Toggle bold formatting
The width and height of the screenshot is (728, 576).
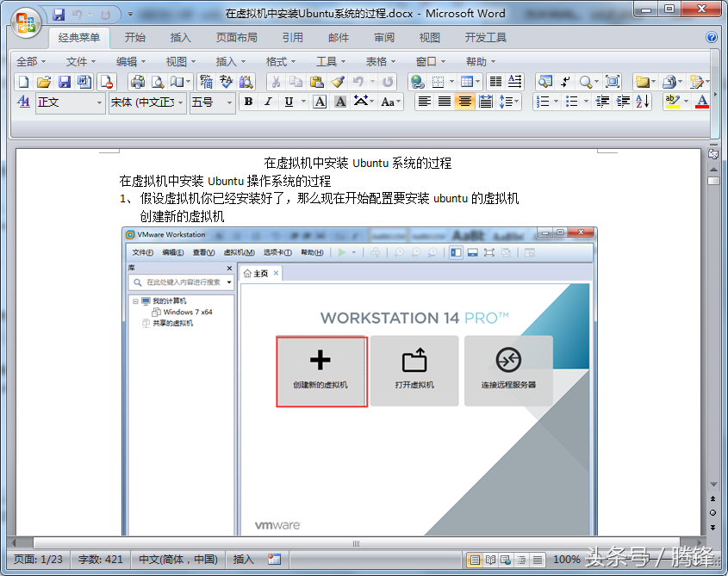248,102
